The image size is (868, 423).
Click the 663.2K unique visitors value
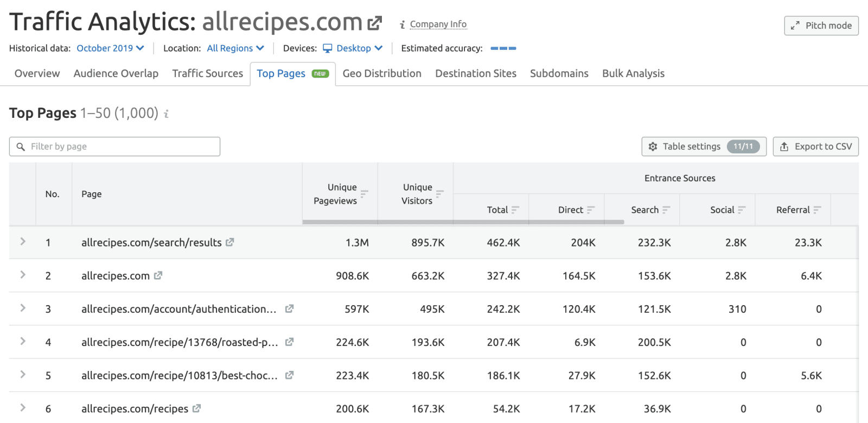pyautogui.click(x=428, y=276)
